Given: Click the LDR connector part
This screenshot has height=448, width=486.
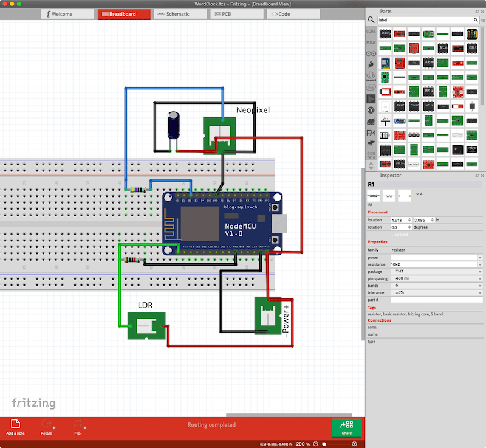Looking at the screenshot, I should 146,326.
